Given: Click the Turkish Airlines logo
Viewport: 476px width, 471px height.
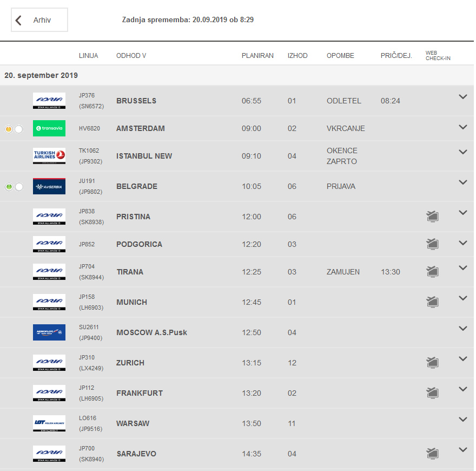Looking at the screenshot, I should [49, 156].
